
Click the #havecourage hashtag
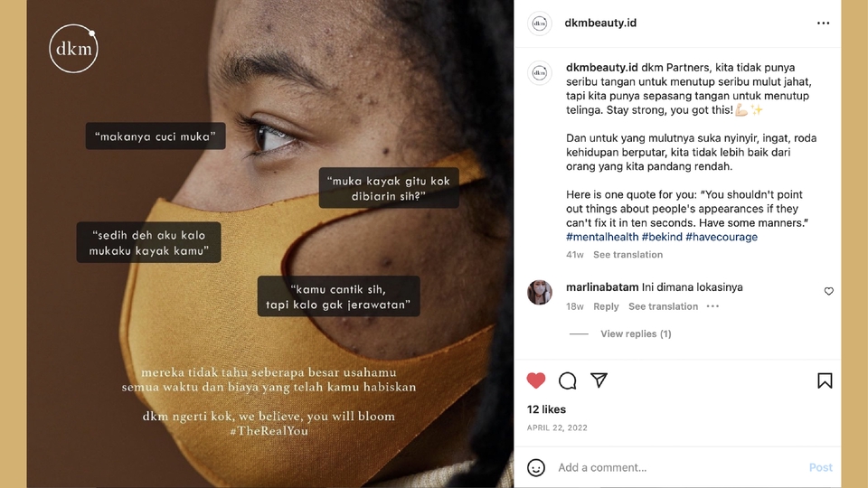pos(722,237)
